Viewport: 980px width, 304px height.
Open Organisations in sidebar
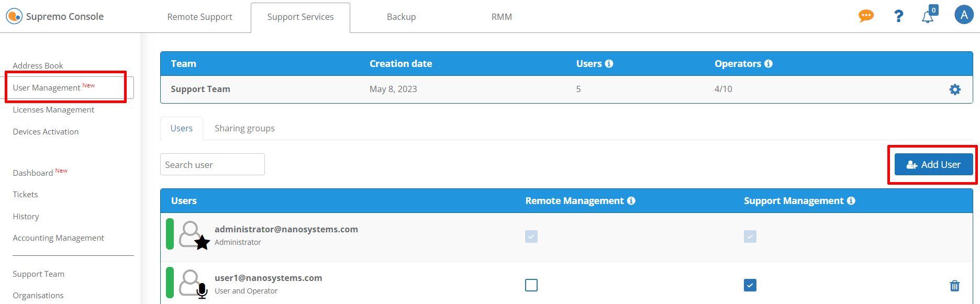38,295
